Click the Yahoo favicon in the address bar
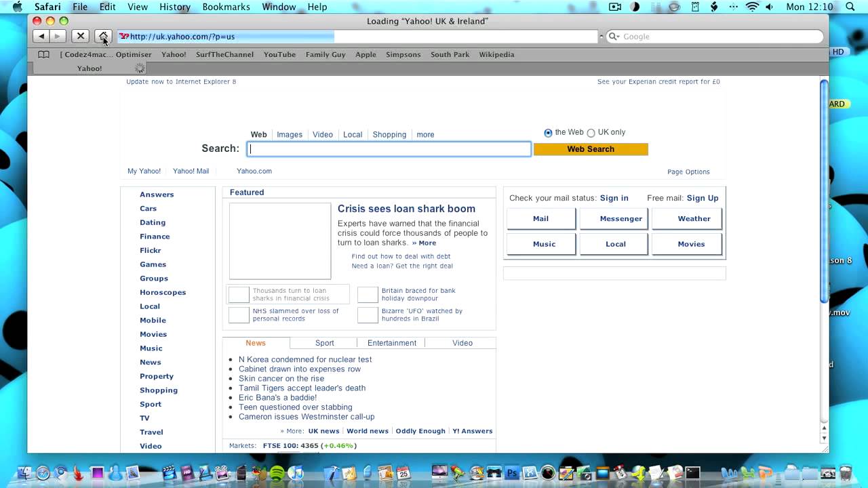This screenshot has height=488, width=868. tap(124, 37)
